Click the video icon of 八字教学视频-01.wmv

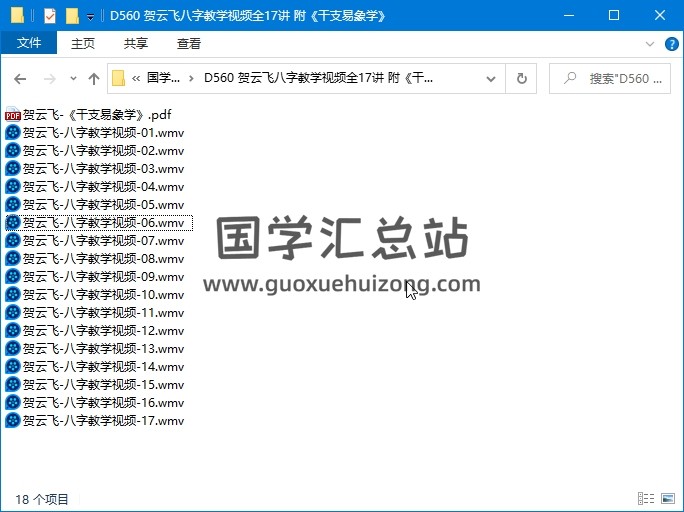click(x=13, y=133)
